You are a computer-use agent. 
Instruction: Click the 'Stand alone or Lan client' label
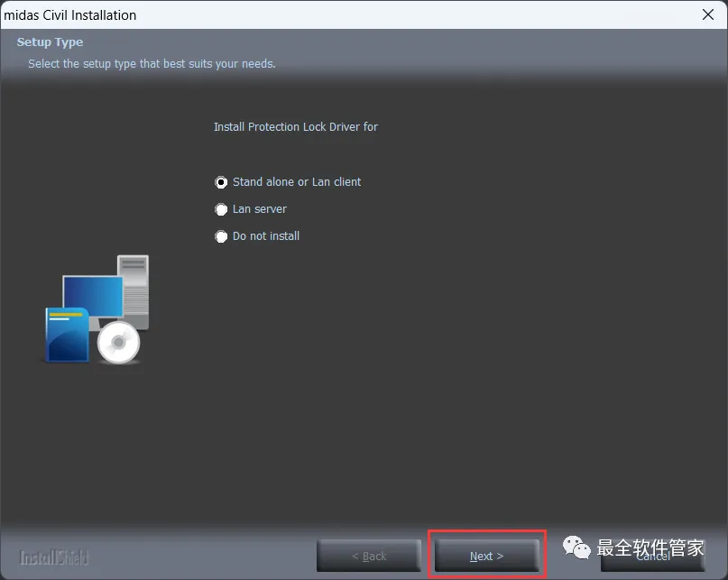point(297,182)
